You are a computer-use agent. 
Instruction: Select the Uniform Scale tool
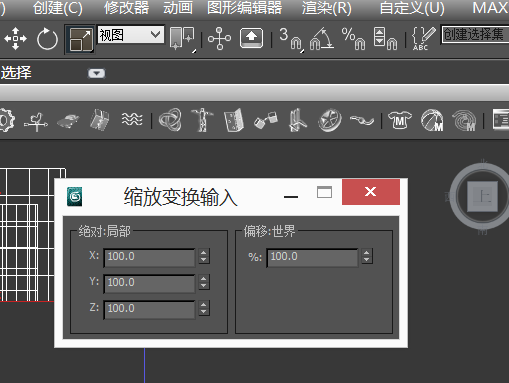[80, 39]
